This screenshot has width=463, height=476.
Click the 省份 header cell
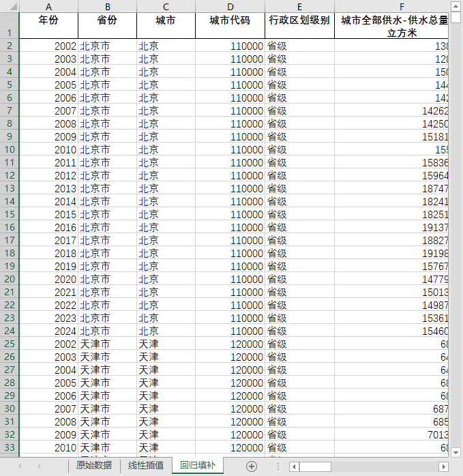(107, 26)
